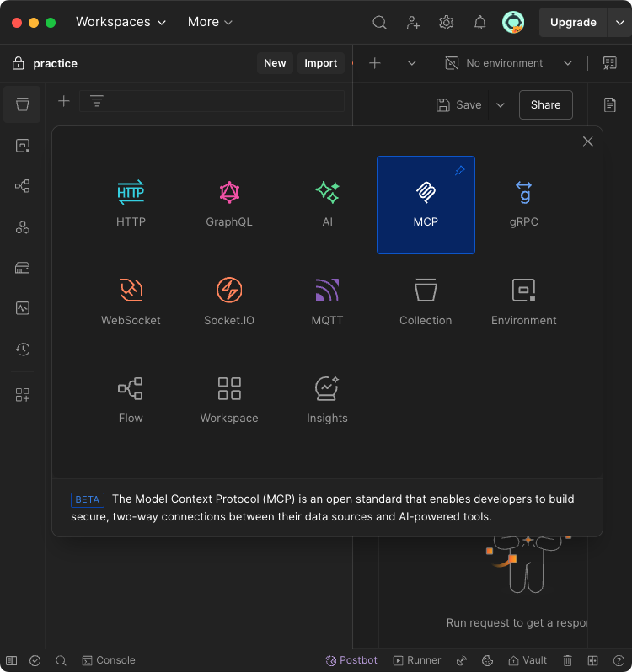Create a new Environment from the dialog
632x672 pixels.
click(524, 303)
